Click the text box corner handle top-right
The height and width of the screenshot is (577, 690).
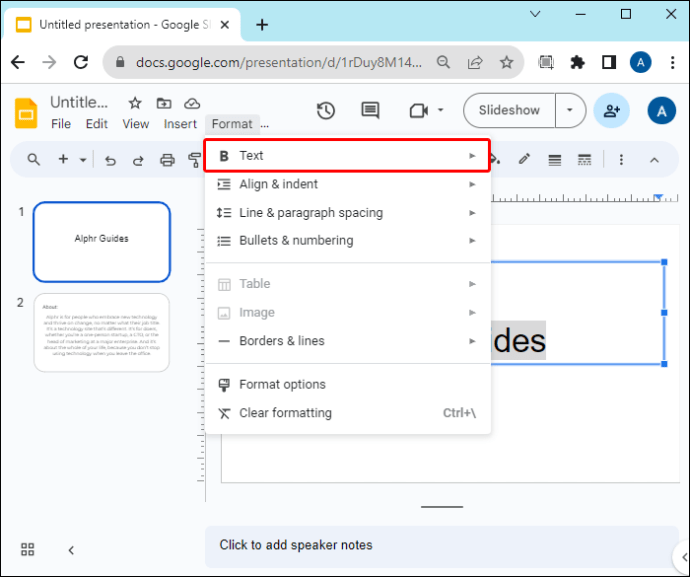pos(664,262)
